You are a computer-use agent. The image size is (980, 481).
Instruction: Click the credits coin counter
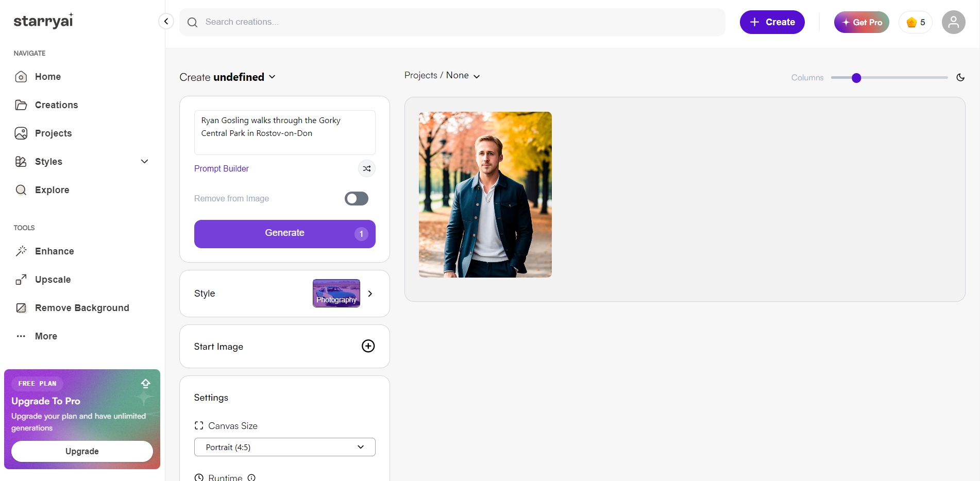916,22
